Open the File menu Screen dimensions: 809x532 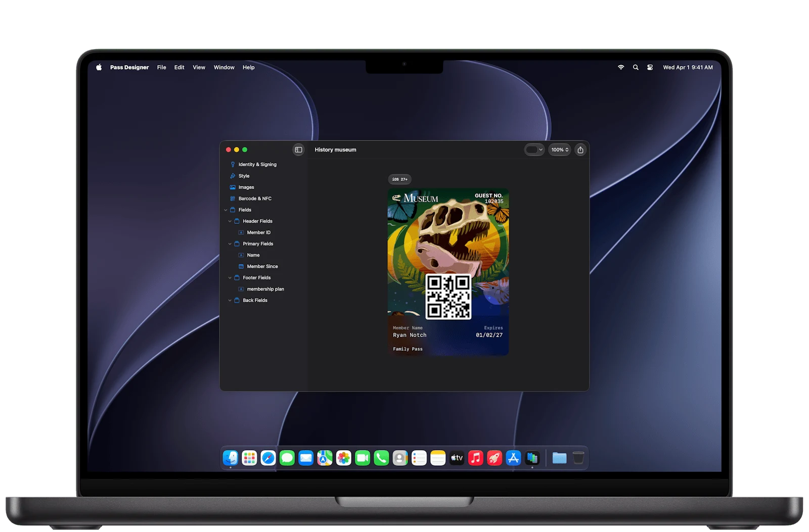[x=161, y=67]
